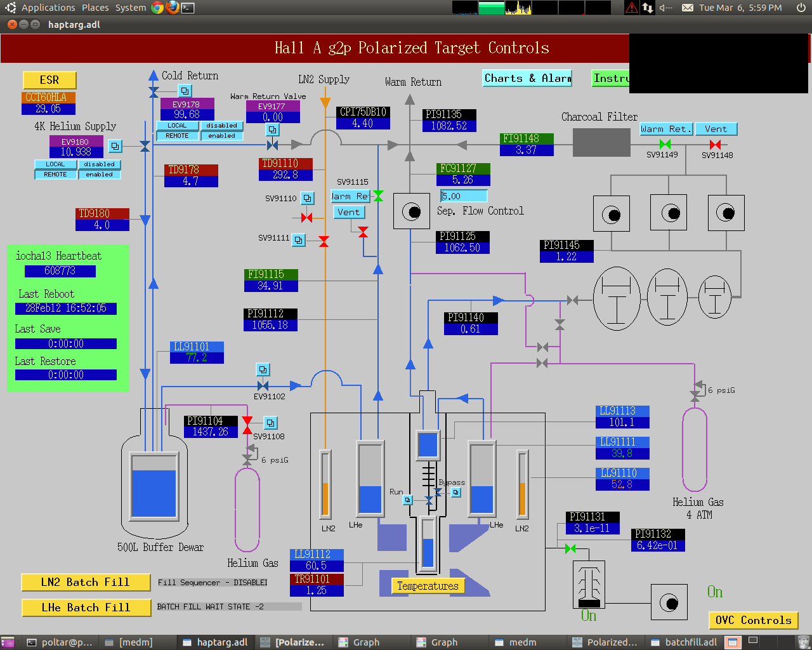This screenshot has width=812, height=650.
Task: Switch to batchfill.adl taskbar window
Action: point(684,642)
